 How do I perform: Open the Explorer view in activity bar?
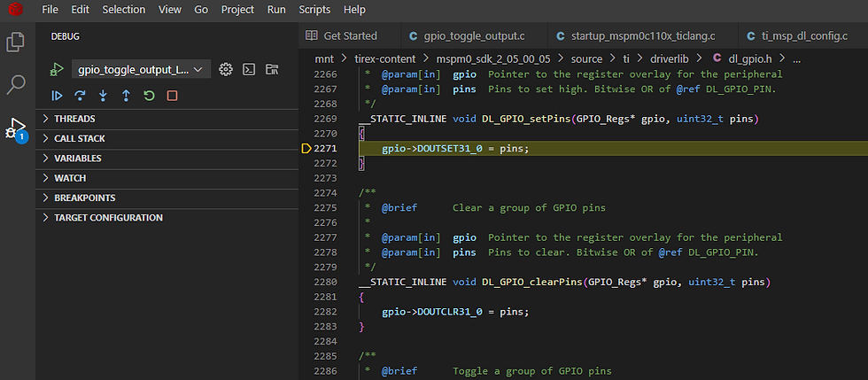coord(16,42)
